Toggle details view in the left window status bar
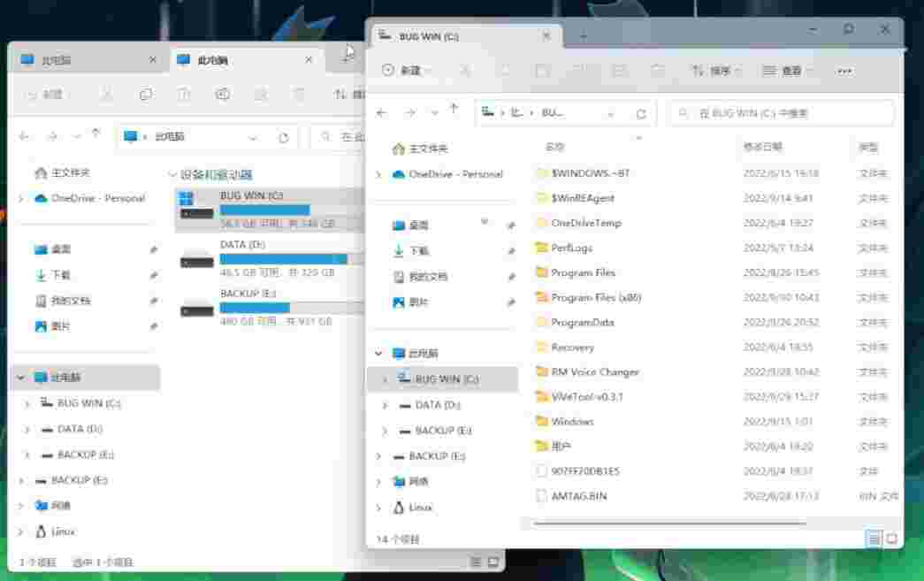Viewport: 924px width, 581px height. [476, 562]
